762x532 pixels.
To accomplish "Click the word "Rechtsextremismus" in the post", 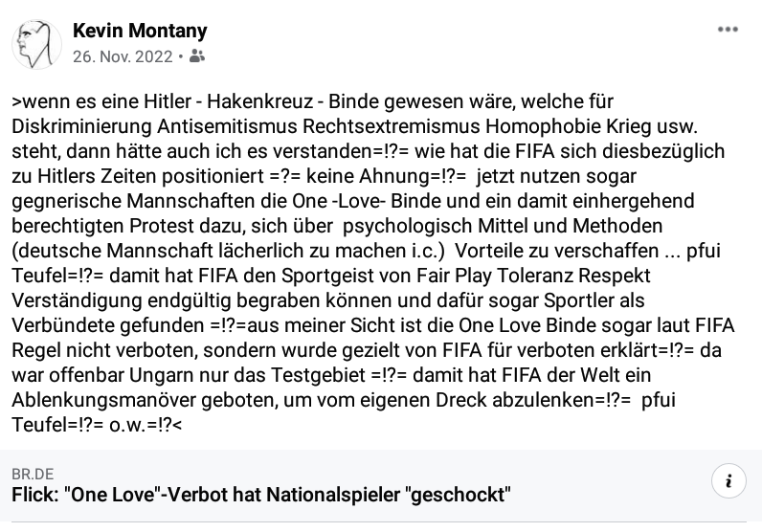I will 392,126.
